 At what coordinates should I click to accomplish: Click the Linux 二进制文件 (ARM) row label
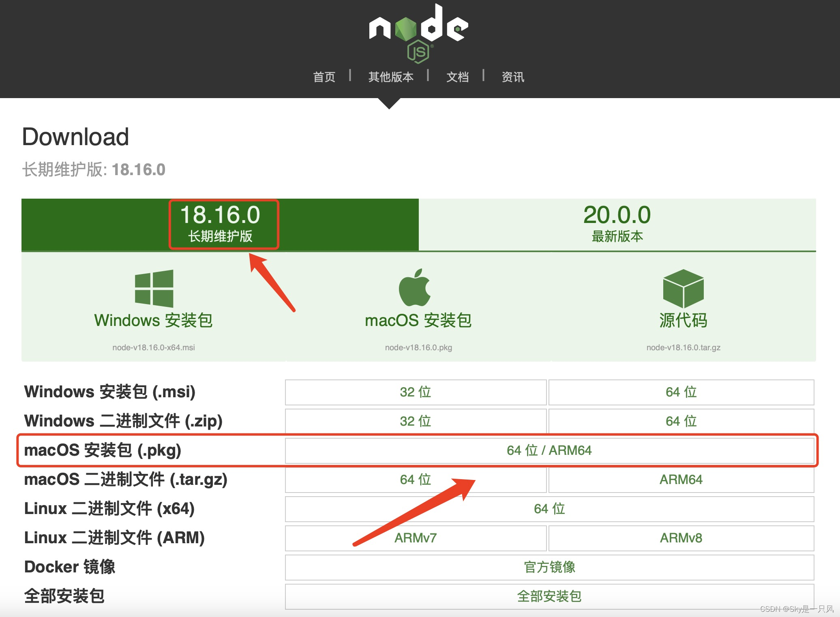[114, 538]
